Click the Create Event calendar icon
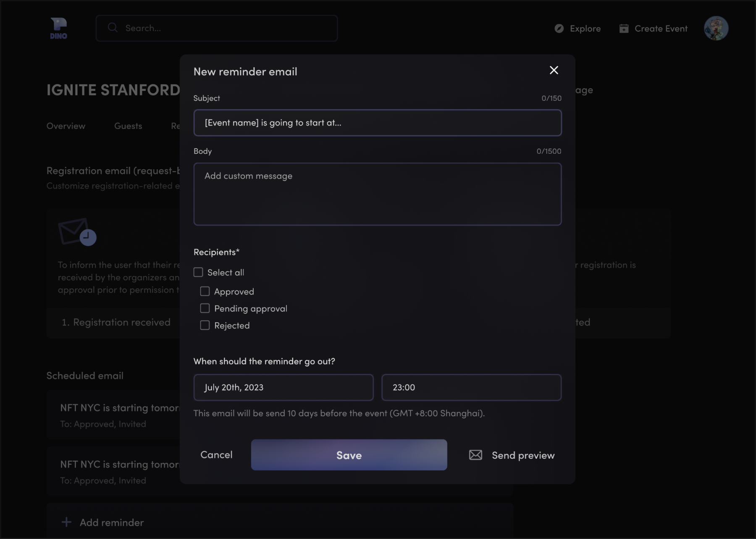 624,29
